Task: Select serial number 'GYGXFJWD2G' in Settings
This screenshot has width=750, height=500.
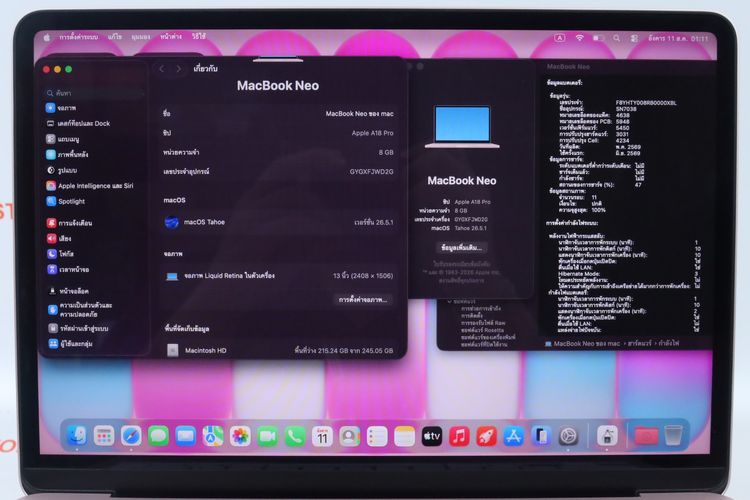Action: pos(371,172)
